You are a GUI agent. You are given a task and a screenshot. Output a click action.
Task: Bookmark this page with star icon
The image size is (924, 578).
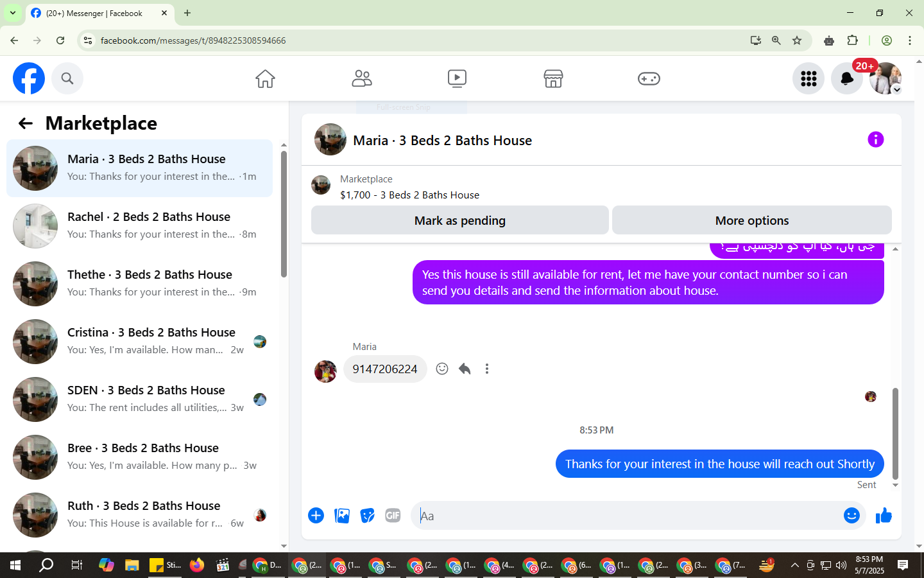click(797, 40)
